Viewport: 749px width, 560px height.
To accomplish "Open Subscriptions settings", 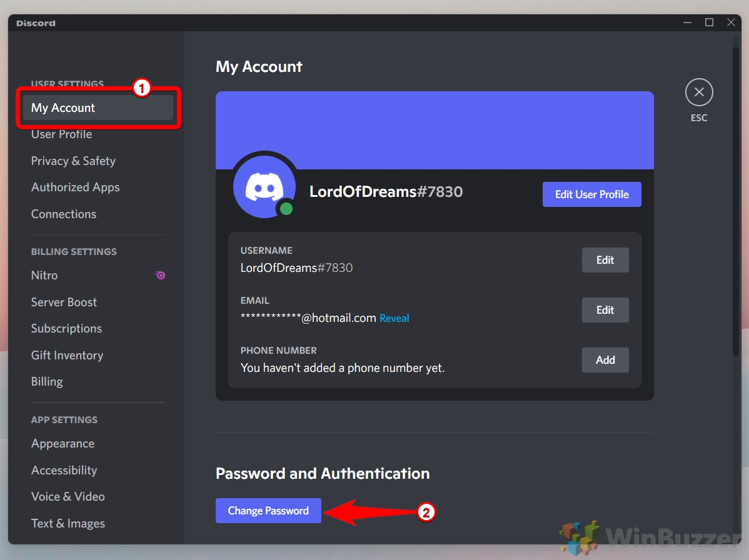I will click(x=66, y=329).
